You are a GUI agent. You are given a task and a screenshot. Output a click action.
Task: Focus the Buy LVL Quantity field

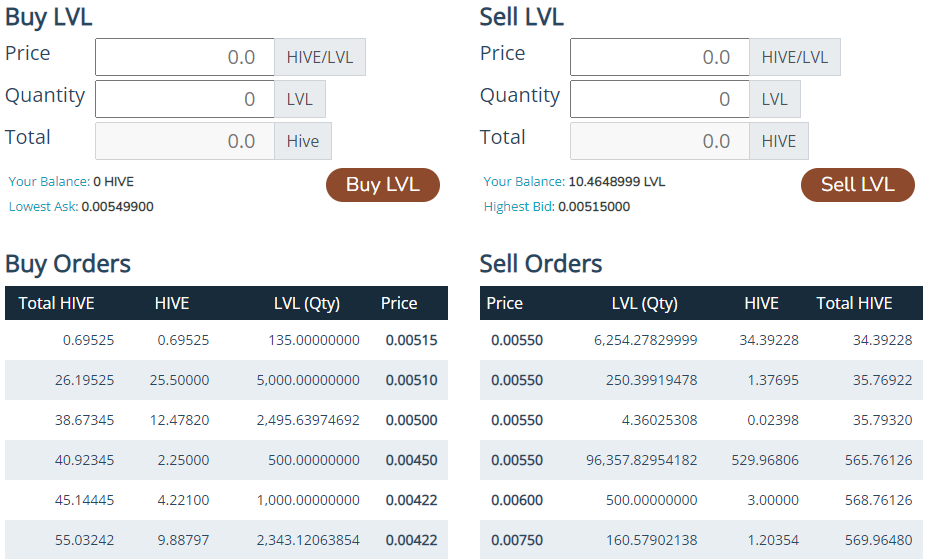(185, 99)
